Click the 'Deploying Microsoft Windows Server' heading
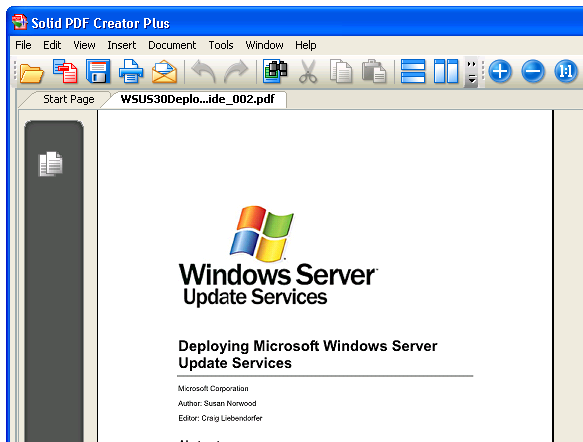 coord(307,346)
